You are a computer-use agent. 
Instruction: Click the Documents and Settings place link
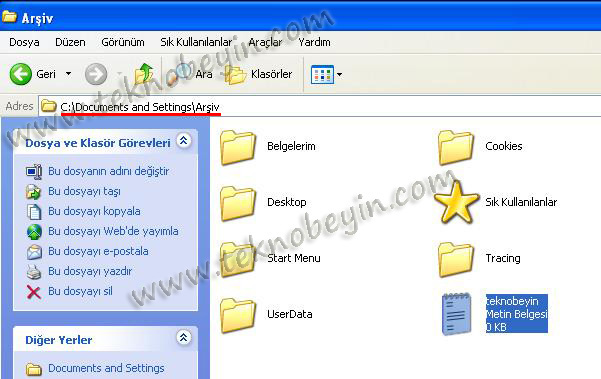106,368
